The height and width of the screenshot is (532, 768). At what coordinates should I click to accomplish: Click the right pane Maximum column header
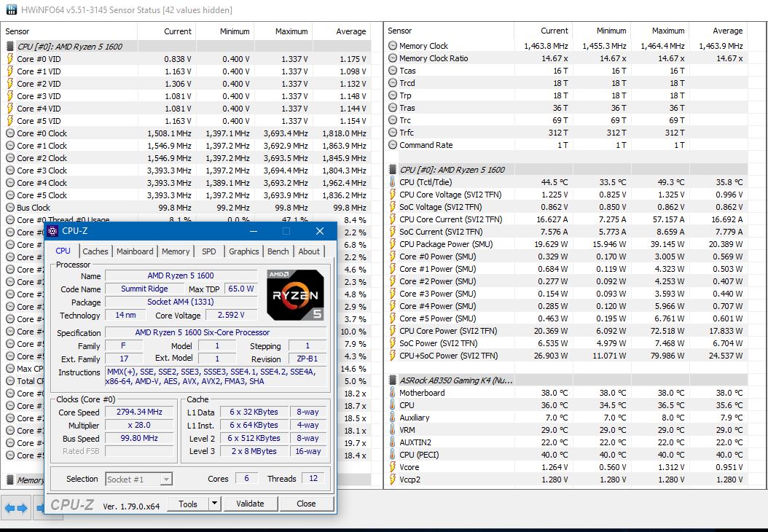[x=660, y=31]
